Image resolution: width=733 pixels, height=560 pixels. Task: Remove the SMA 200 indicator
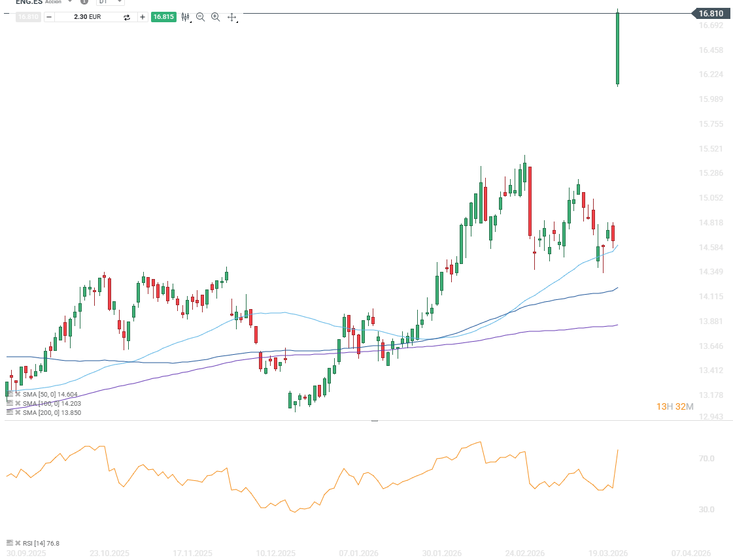(x=18, y=413)
